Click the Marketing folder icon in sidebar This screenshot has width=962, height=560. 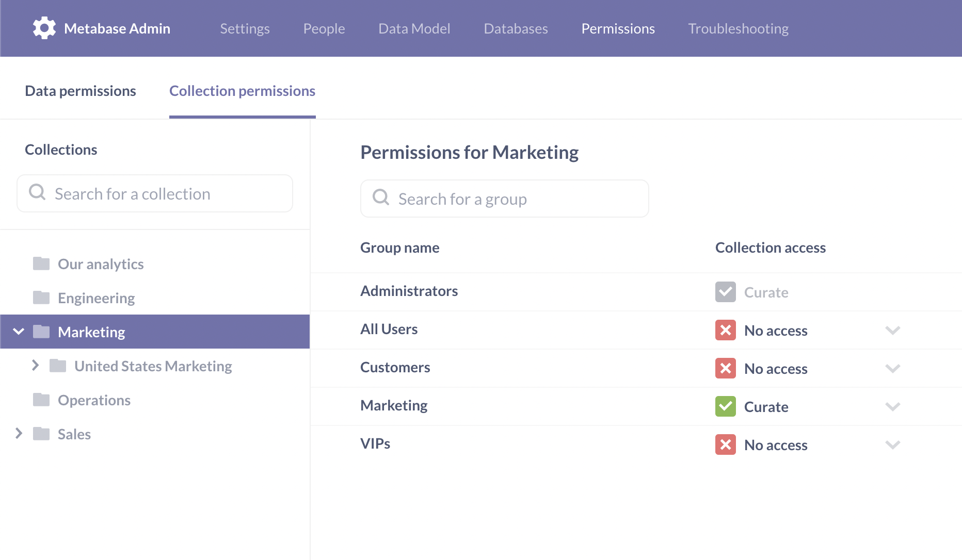point(41,332)
